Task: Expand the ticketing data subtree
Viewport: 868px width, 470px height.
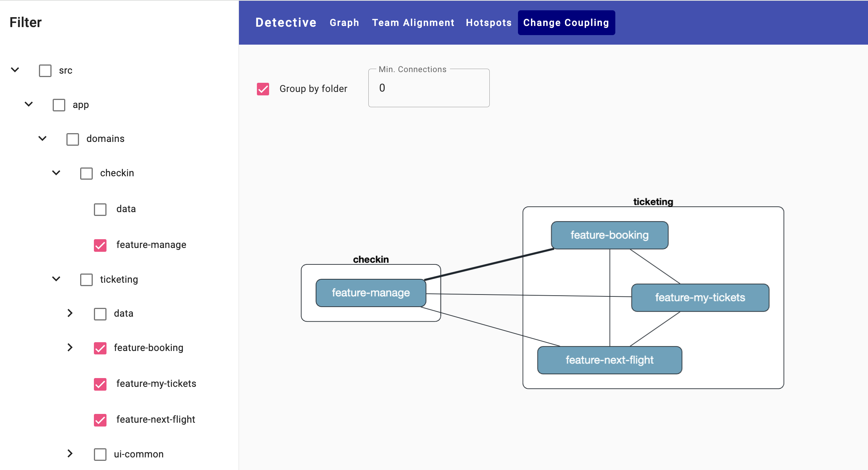Action: (x=69, y=312)
